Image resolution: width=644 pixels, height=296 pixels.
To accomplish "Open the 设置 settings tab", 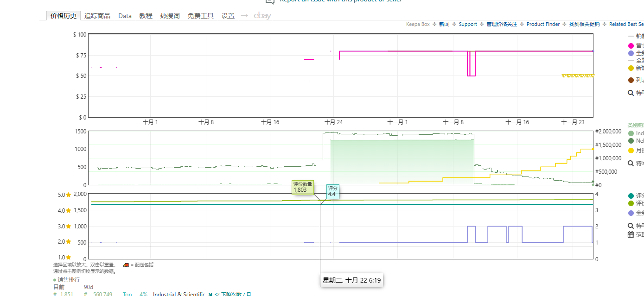I will pyautogui.click(x=228, y=16).
